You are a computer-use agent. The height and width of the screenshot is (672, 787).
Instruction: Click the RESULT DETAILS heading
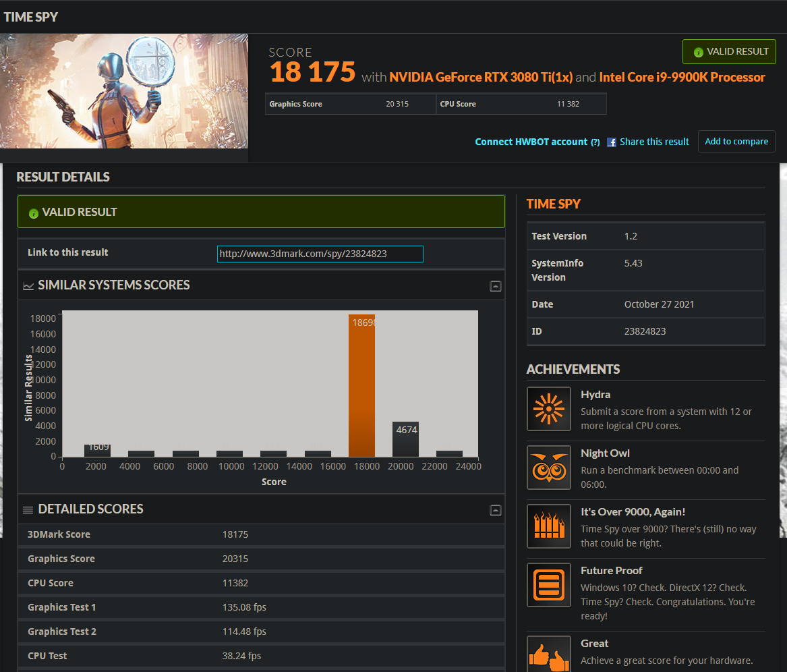coord(63,177)
